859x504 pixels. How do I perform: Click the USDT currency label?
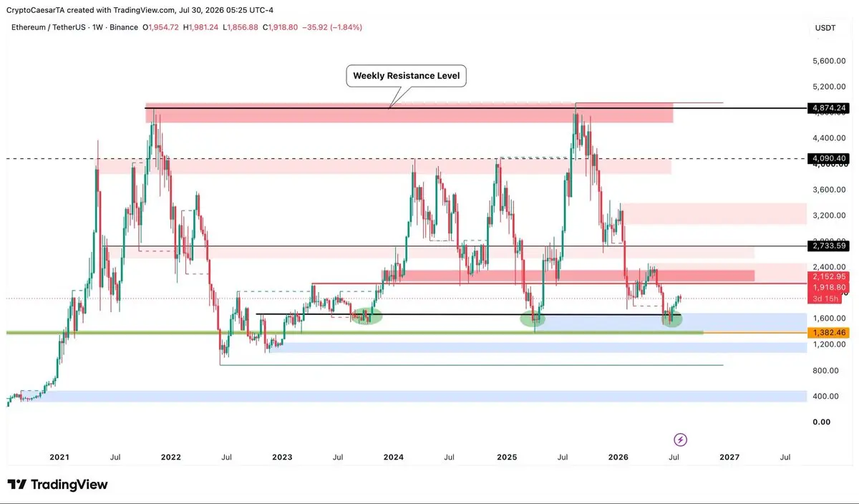(825, 27)
